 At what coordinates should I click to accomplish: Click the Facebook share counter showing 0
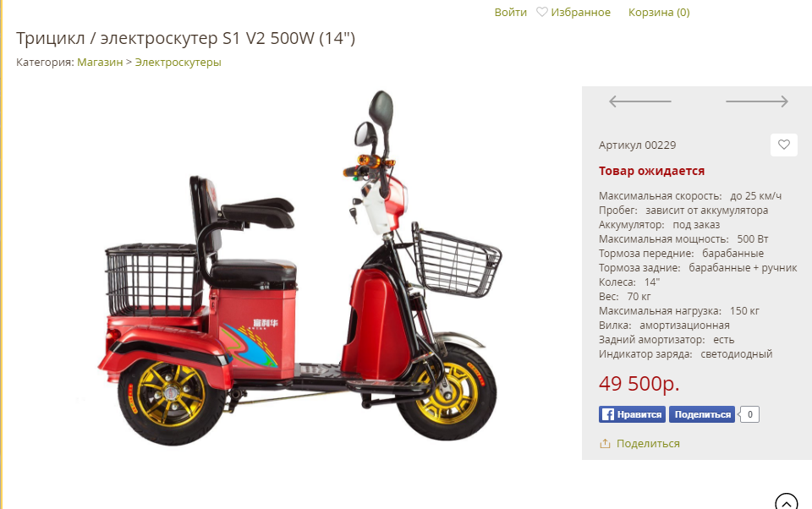click(x=749, y=414)
